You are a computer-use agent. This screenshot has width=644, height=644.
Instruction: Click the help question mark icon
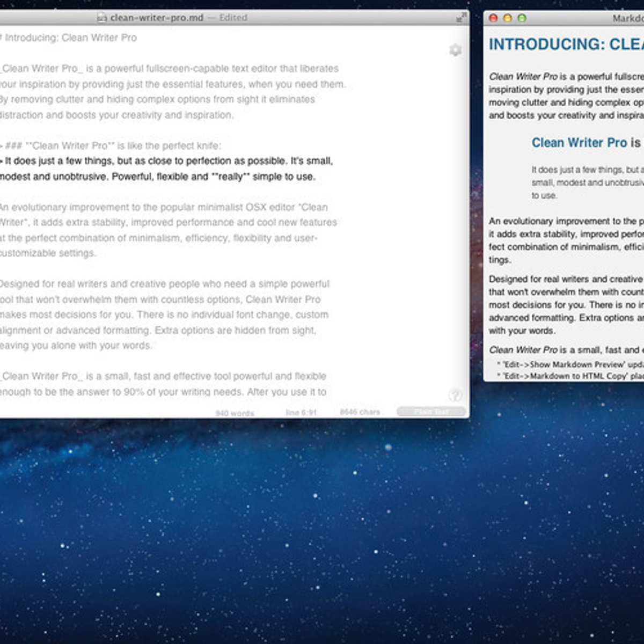pos(455,396)
